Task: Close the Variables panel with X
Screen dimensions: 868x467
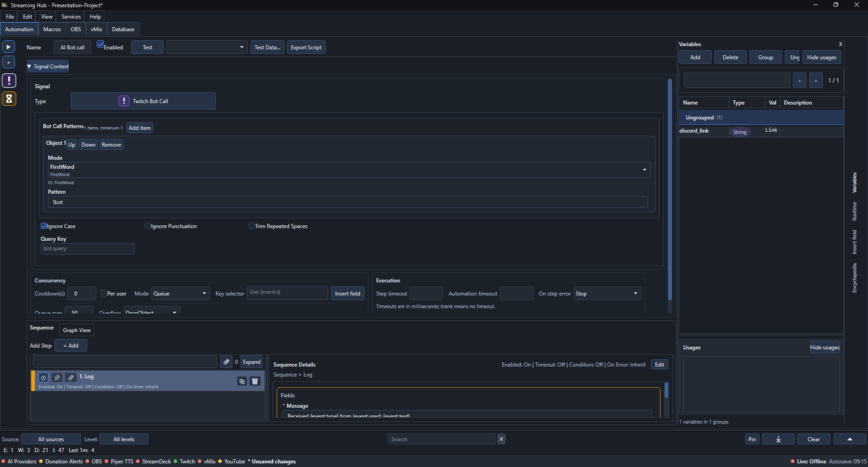Action: tap(840, 44)
